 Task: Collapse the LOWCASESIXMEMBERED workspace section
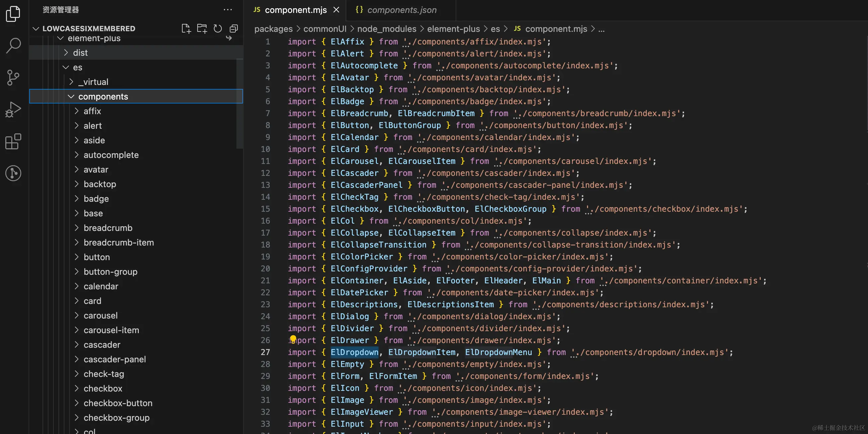(36, 29)
